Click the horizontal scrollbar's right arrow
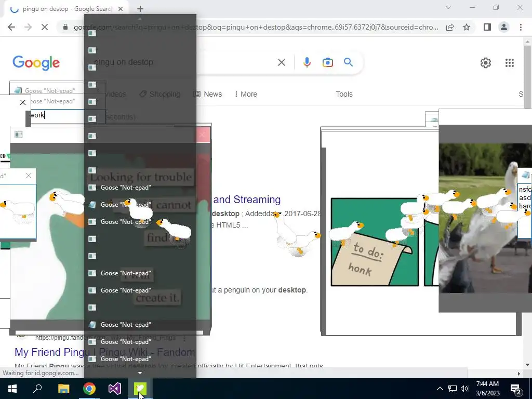 pyautogui.click(x=518, y=374)
